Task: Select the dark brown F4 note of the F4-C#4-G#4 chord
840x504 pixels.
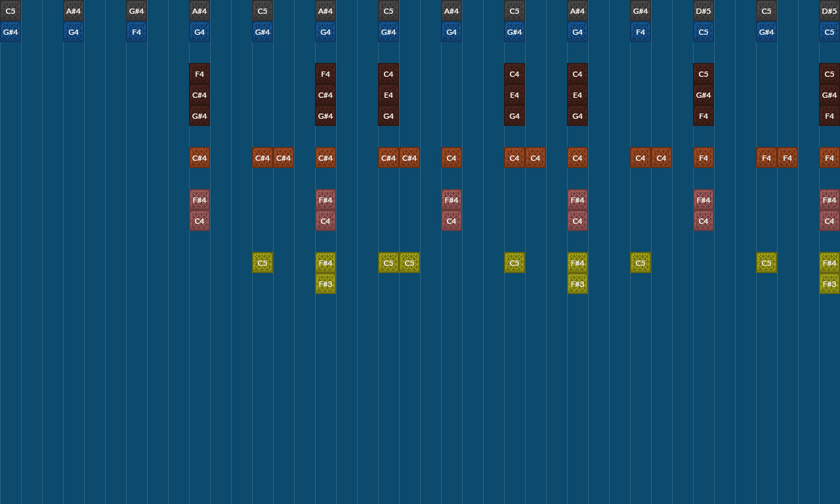Action: pos(199,73)
